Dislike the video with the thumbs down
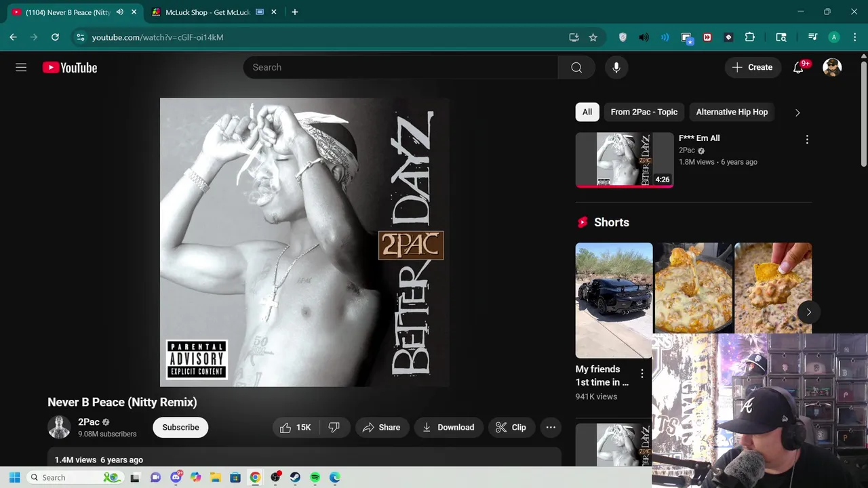The height and width of the screenshot is (488, 868). click(334, 427)
